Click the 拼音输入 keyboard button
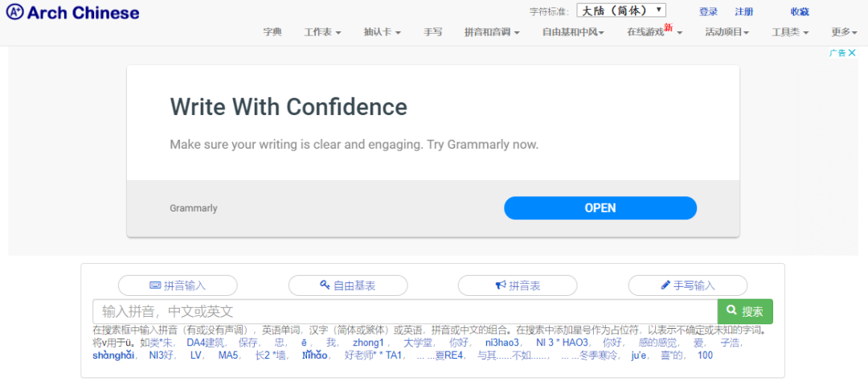The image size is (868, 390). 178,285
